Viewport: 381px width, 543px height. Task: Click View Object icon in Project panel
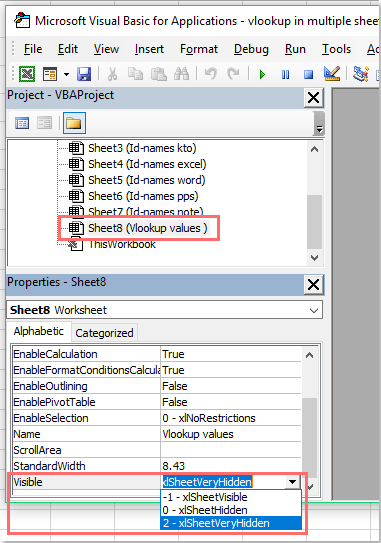pos(44,123)
